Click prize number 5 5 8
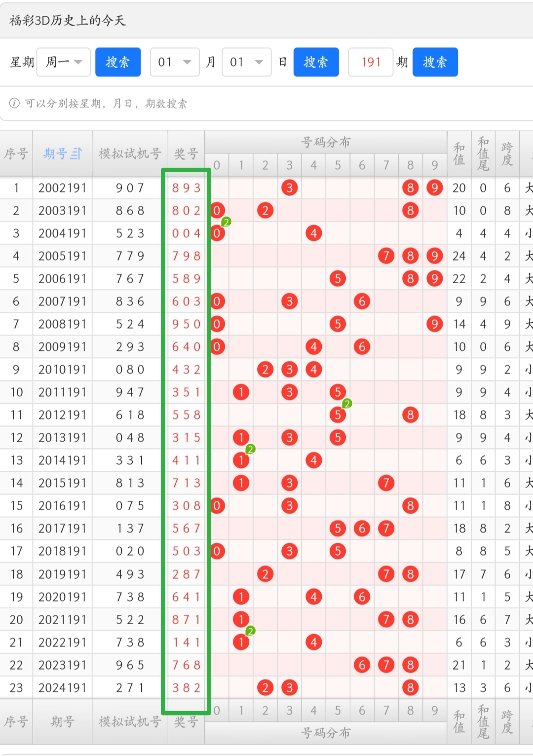 point(186,415)
